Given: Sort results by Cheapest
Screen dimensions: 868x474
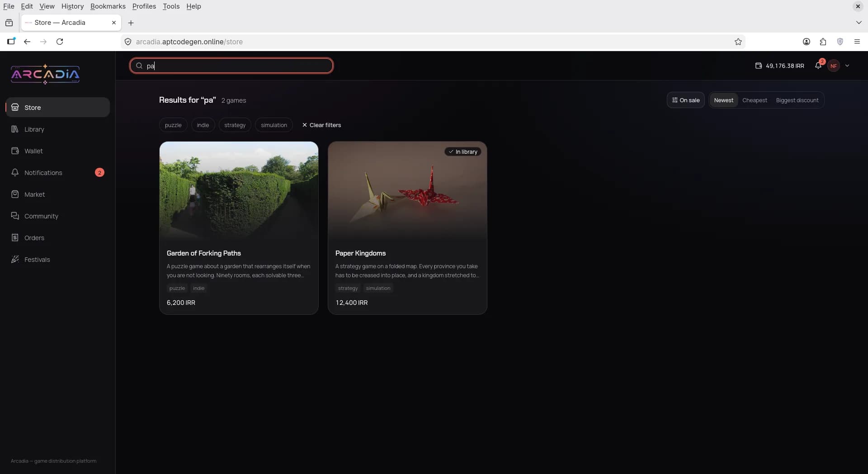Looking at the screenshot, I should 755,100.
